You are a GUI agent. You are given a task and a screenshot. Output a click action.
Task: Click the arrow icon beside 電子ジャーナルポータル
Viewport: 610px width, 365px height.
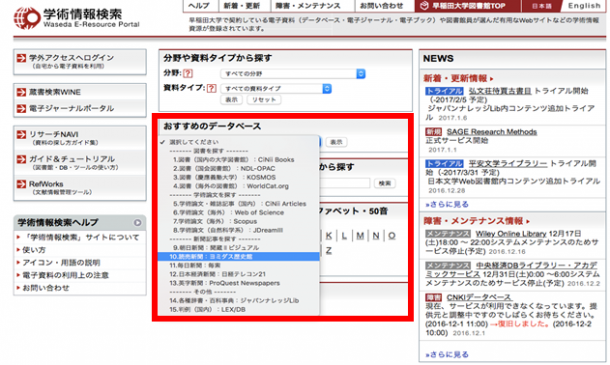21,109
